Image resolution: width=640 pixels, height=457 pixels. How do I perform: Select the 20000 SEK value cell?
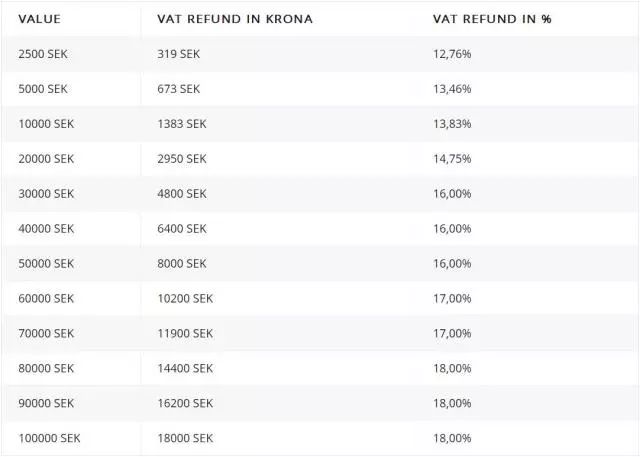(x=46, y=159)
